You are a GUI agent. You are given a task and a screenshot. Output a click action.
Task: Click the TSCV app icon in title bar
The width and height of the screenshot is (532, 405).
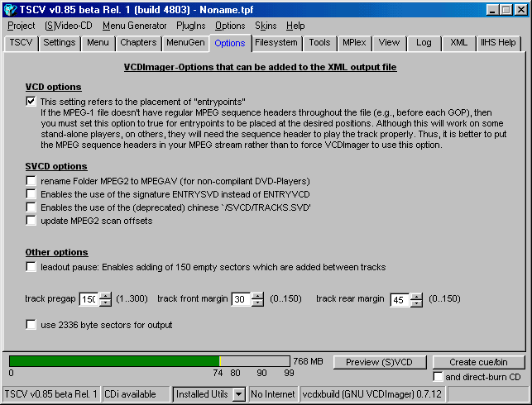tap(10, 9)
